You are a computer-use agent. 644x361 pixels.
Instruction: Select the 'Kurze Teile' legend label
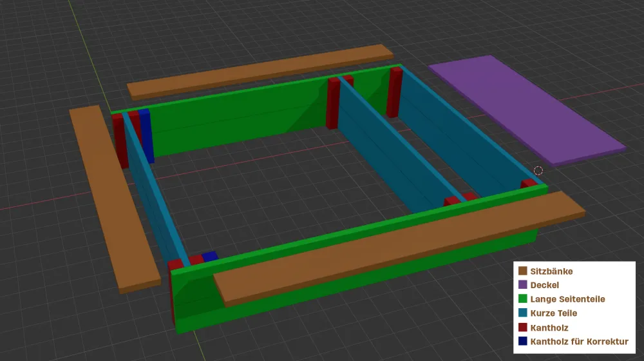click(x=553, y=313)
